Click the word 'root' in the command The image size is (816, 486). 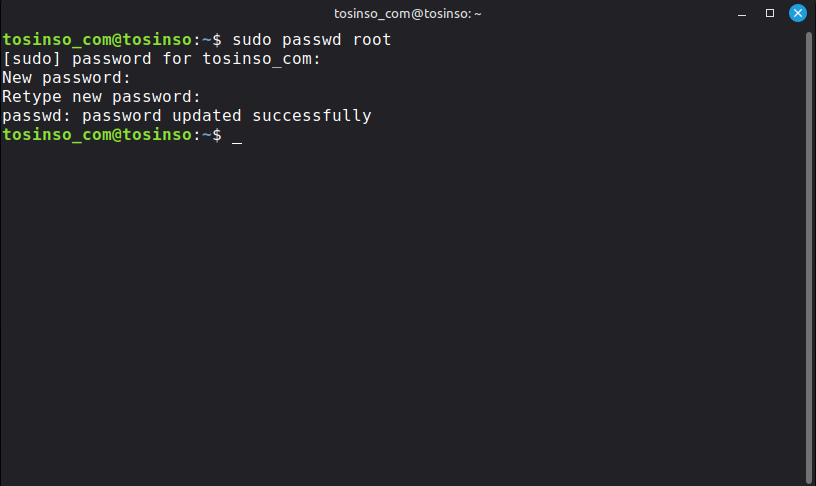tap(372, 40)
